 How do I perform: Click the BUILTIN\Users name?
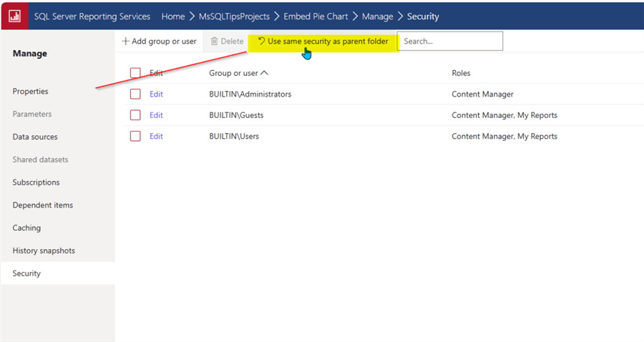[x=234, y=136]
